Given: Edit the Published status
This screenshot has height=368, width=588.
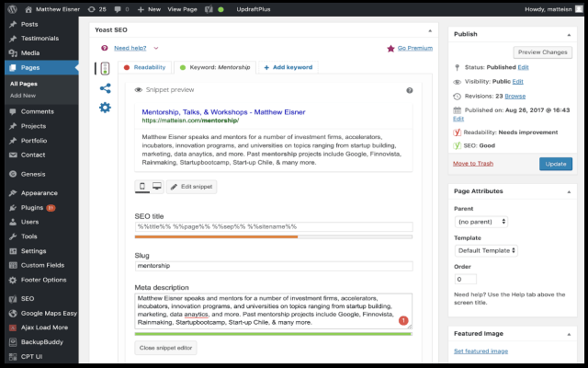Looking at the screenshot, I should [x=523, y=67].
